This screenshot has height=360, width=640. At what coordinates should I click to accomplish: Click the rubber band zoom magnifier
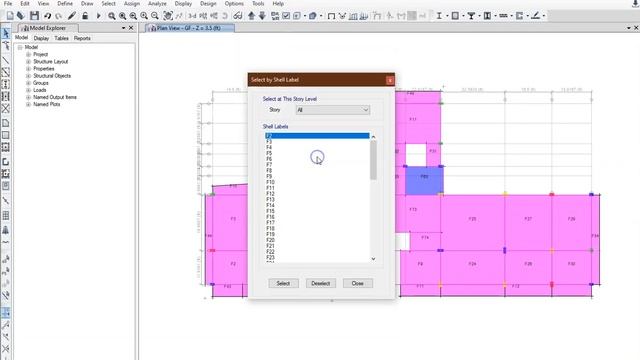click(x=111, y=16)
